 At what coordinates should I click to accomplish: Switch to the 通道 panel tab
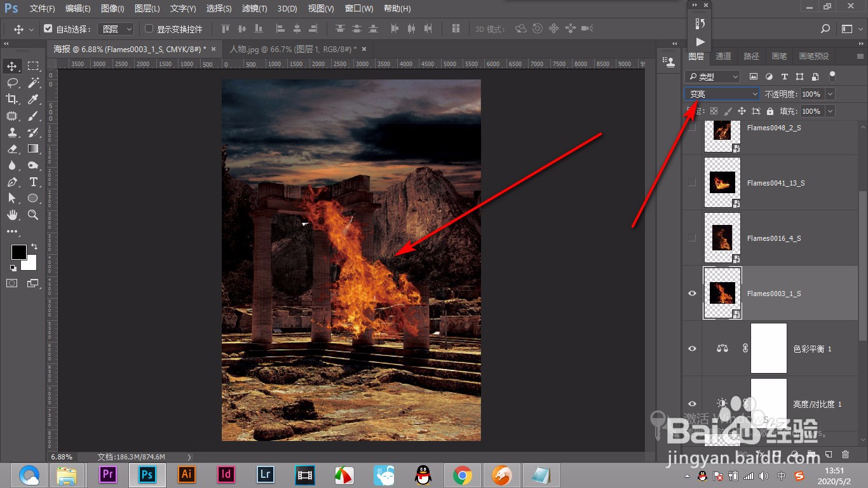tap(723, 56)
